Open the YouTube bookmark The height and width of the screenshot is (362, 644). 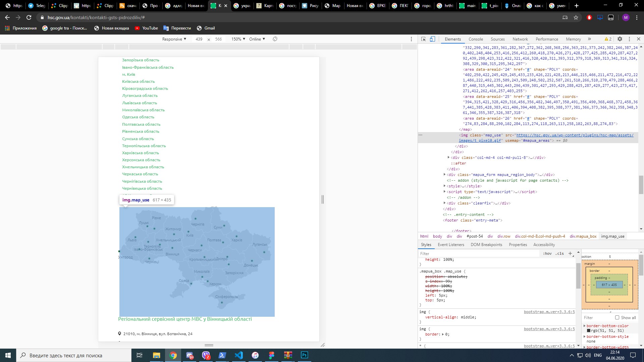[x=146, y=28]
